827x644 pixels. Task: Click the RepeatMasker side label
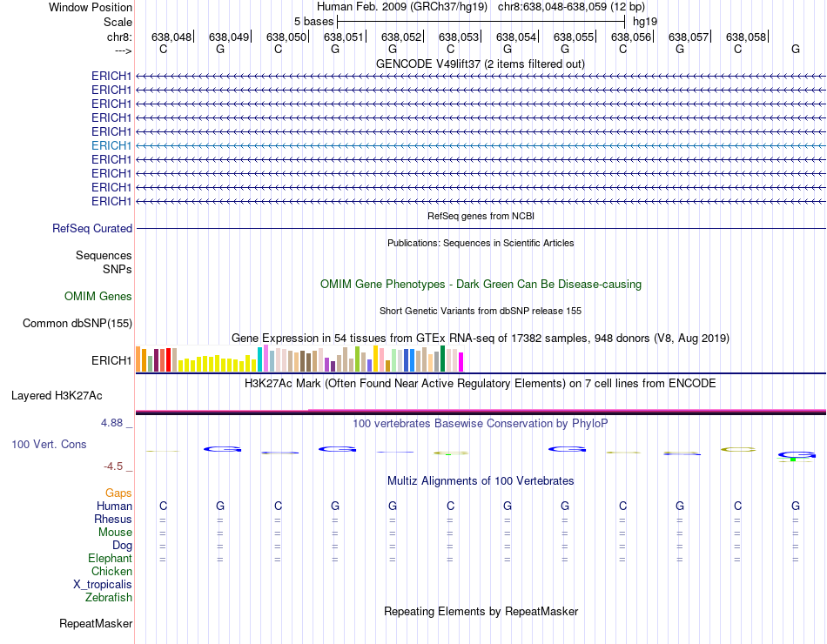tap(96, 623)
